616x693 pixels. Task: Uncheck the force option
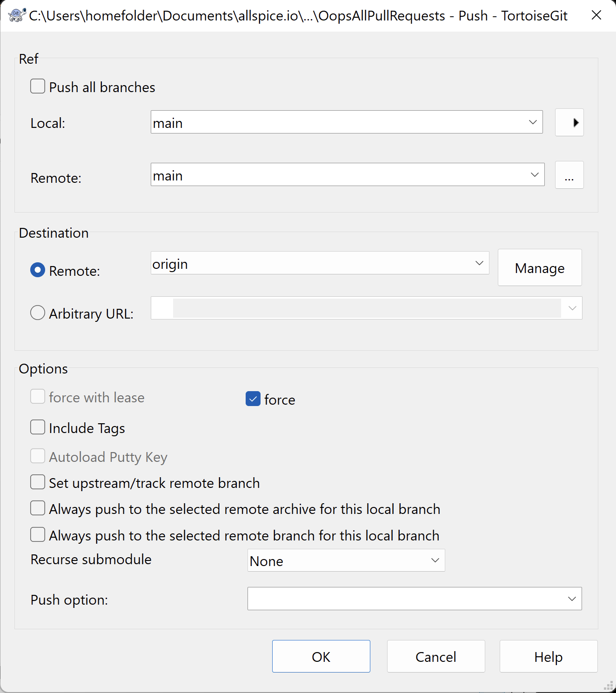click(x=253, y=399)
